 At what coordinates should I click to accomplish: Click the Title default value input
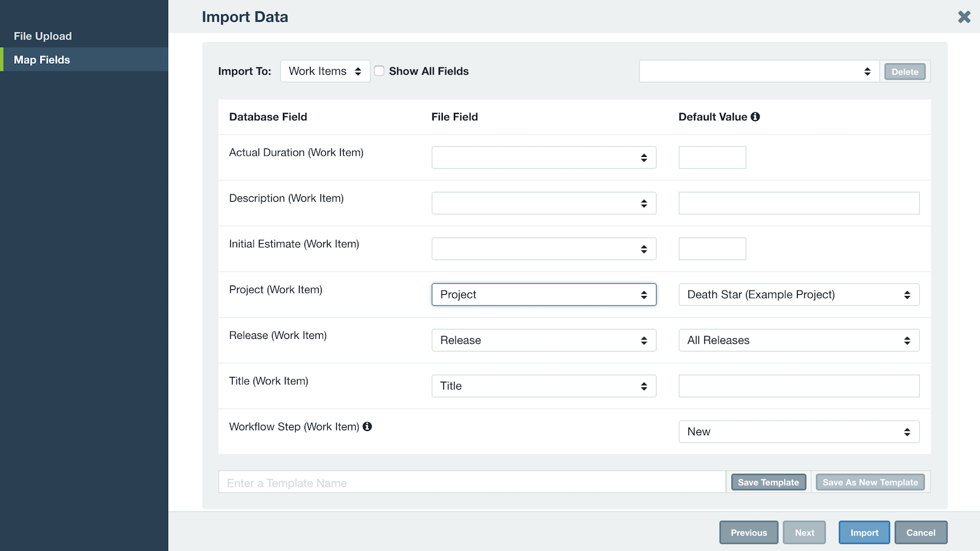798,386
